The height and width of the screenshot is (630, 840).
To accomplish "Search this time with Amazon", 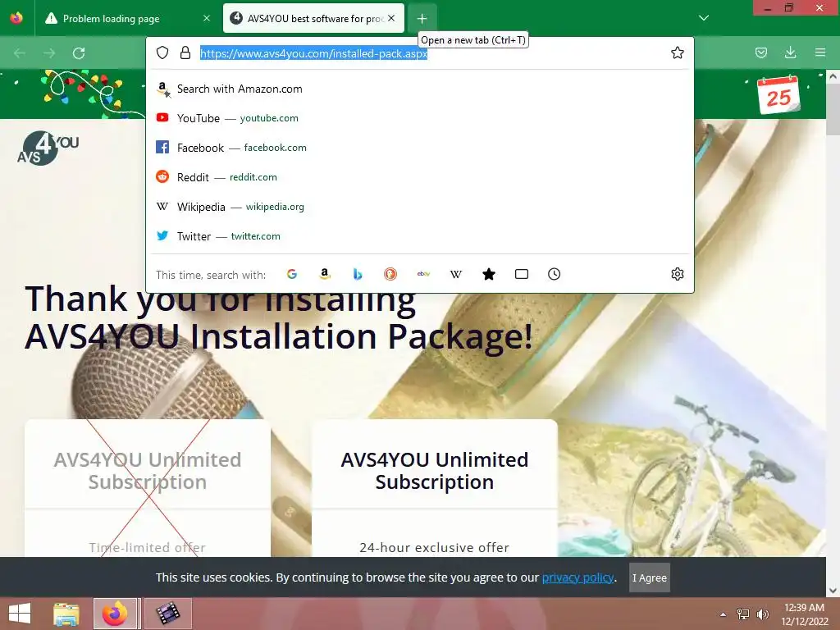I will (x=325, y=274).
